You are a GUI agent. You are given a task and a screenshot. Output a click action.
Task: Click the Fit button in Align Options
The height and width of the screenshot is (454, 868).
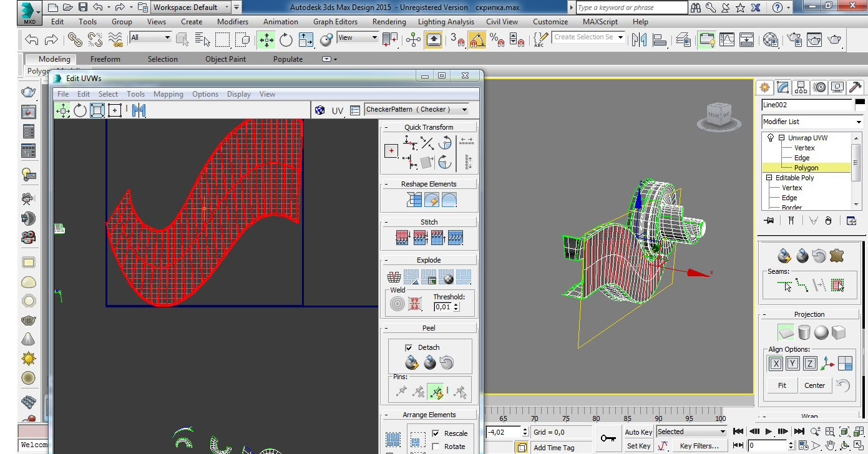(782, 385)
